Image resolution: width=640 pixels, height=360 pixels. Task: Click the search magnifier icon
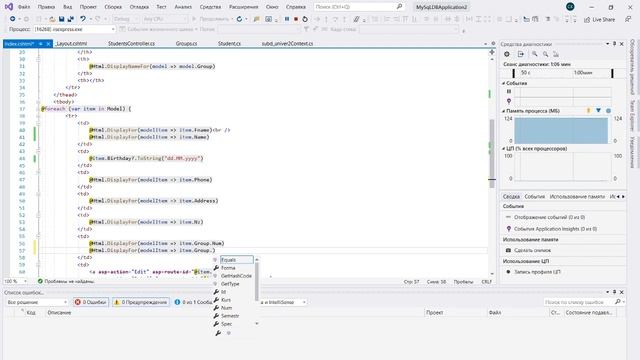399,7
